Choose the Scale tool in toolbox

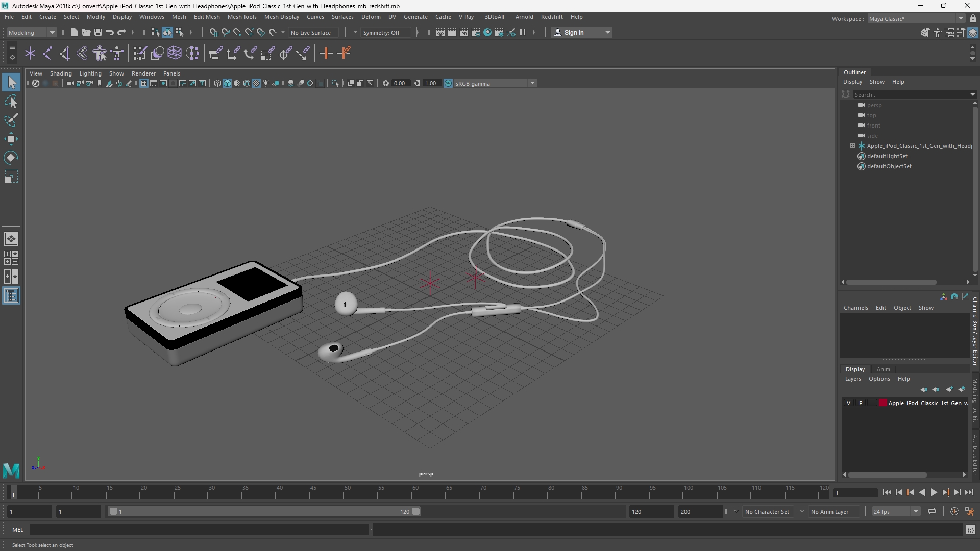[11, 177]
